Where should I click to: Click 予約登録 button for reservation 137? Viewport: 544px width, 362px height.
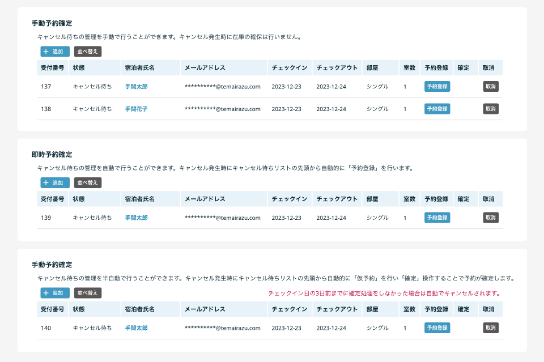pos(437,86)
